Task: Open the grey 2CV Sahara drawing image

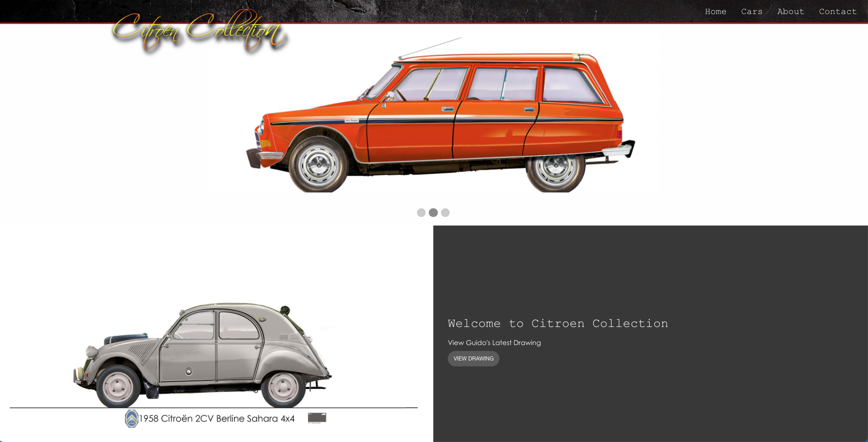Action: [203, 356]
